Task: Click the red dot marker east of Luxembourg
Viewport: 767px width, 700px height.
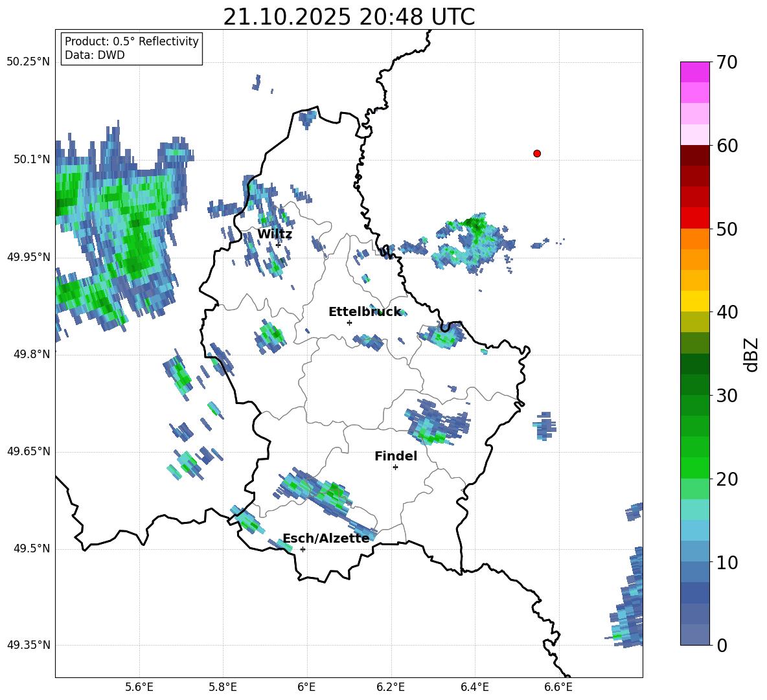Action: tap(537, 153)
